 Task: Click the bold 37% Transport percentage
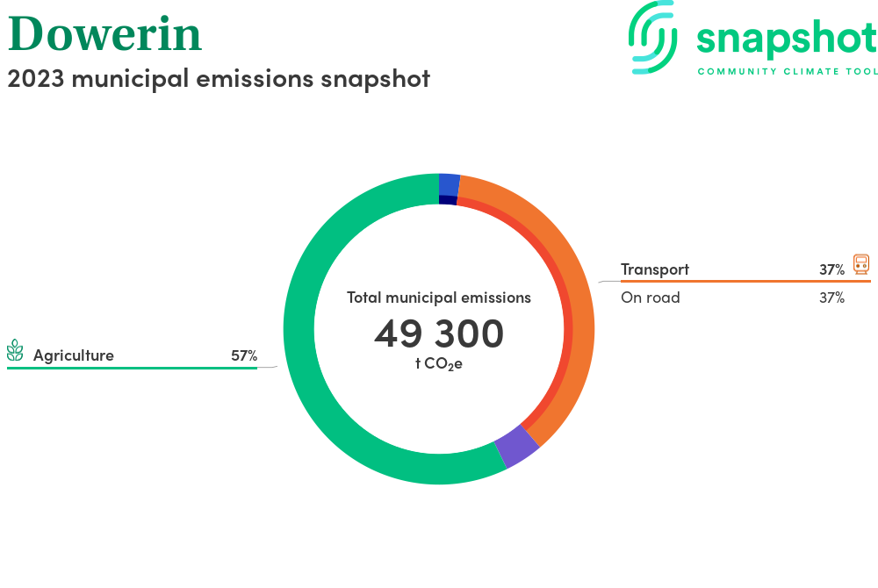(x=831, y=269)
